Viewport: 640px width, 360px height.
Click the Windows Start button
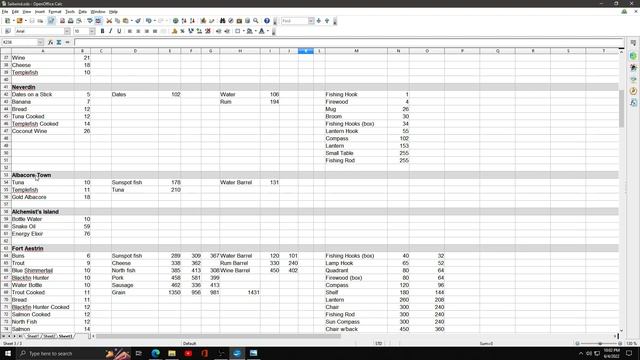(x=8, y=353)
